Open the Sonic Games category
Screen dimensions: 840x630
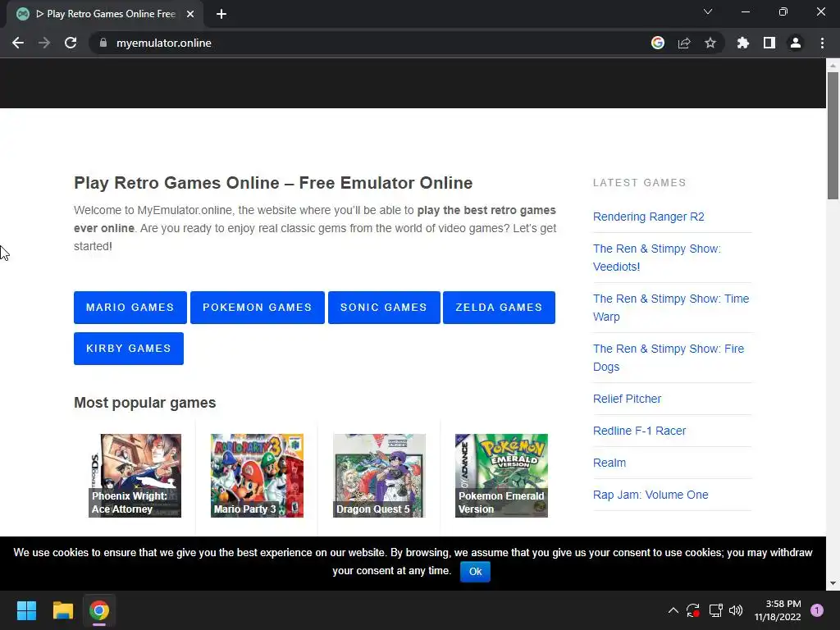pos(384,308)
